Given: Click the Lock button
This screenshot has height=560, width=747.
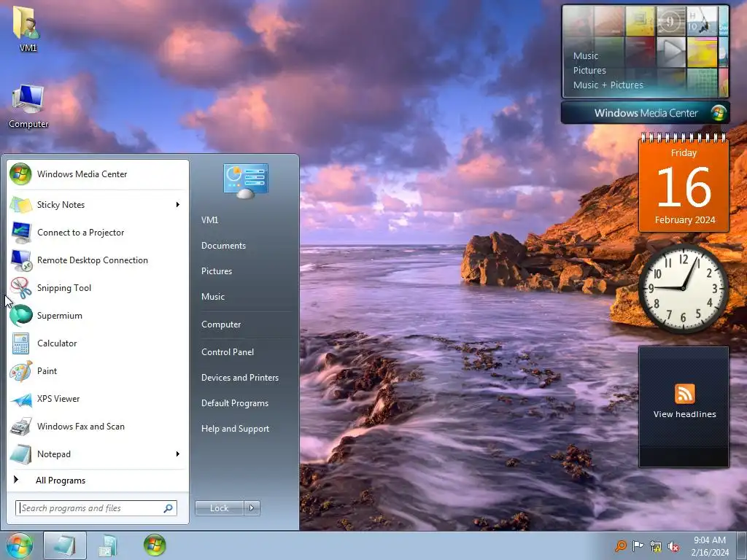Looking at the screenshot, I should coord(220,508).
